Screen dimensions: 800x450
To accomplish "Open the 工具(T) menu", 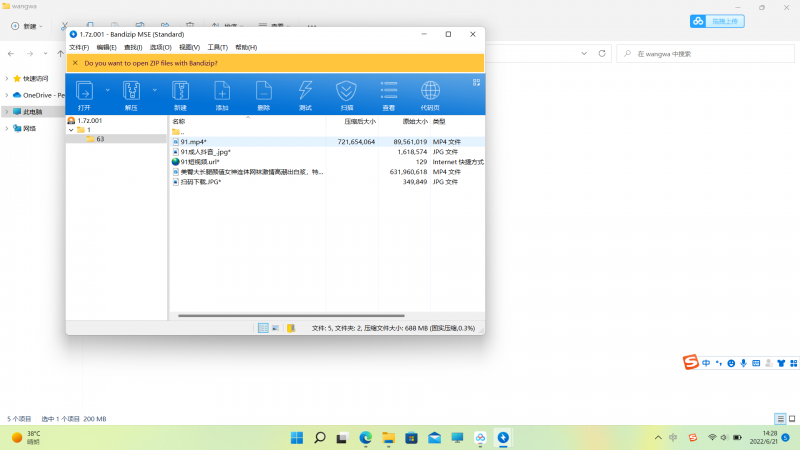I will tap(216, 47).
